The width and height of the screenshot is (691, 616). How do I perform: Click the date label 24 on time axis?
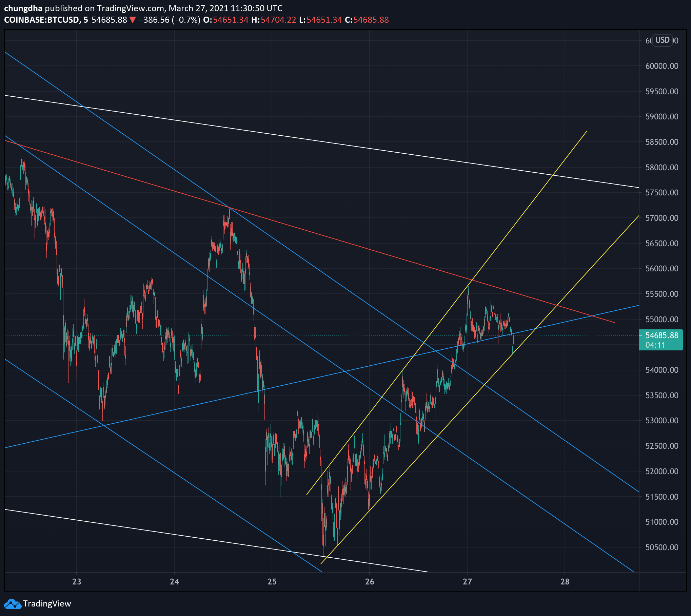click(x=174, y=581)
